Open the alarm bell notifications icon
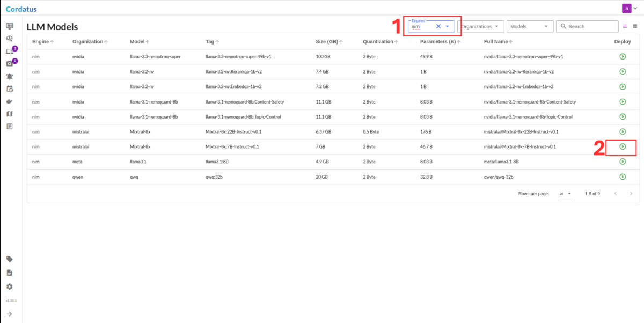The height and width of the screenshot is (323, 644). click(9, 76)
